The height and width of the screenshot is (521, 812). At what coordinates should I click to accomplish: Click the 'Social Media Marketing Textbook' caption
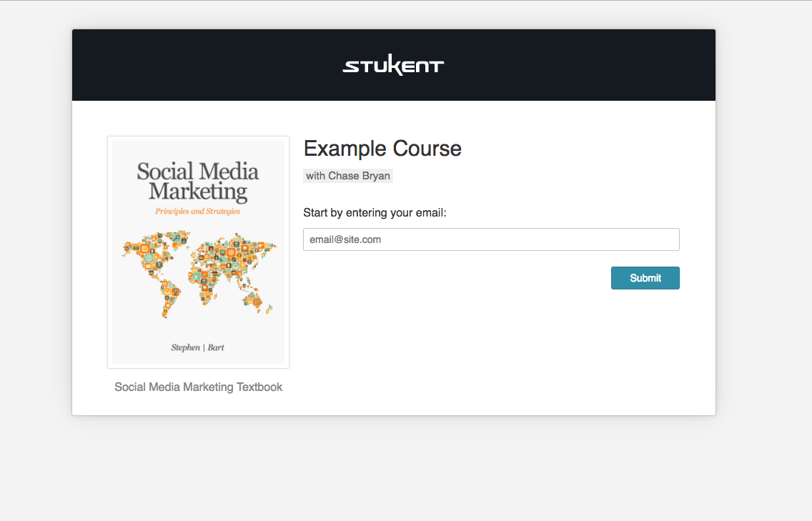pyautogui.click(x=198, y=387)
